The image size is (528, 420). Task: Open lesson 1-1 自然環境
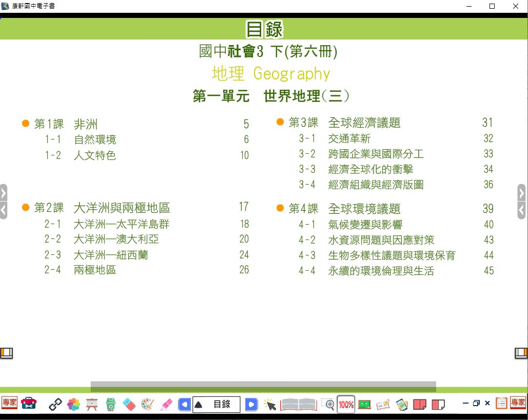(x=95, y=139)
